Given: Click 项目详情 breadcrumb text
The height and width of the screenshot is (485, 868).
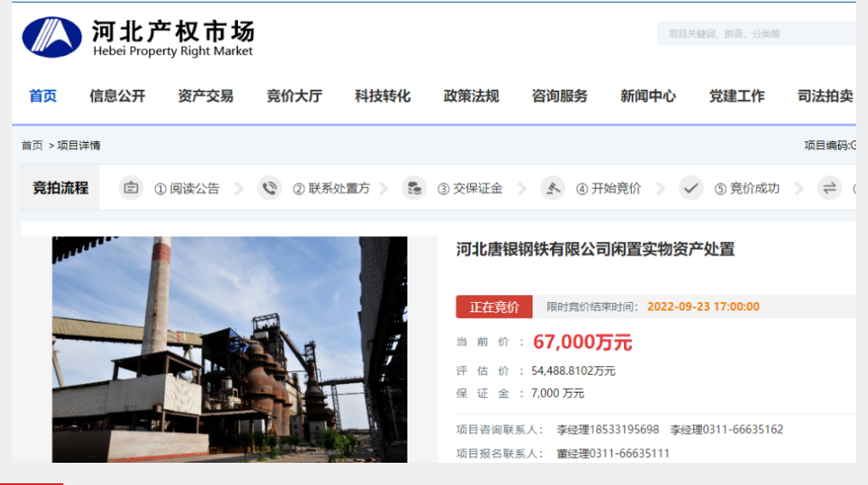Looking at the screenshot, I should [79, 145].
